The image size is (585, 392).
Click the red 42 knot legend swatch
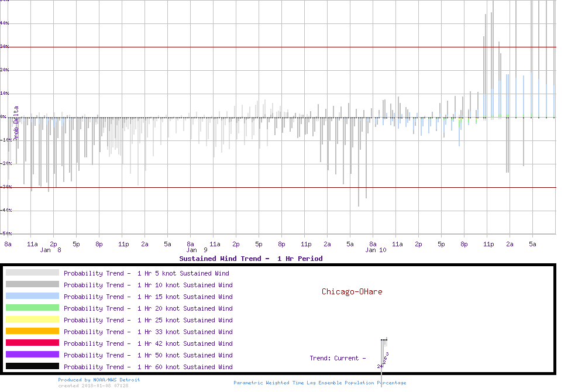point(32,343)
